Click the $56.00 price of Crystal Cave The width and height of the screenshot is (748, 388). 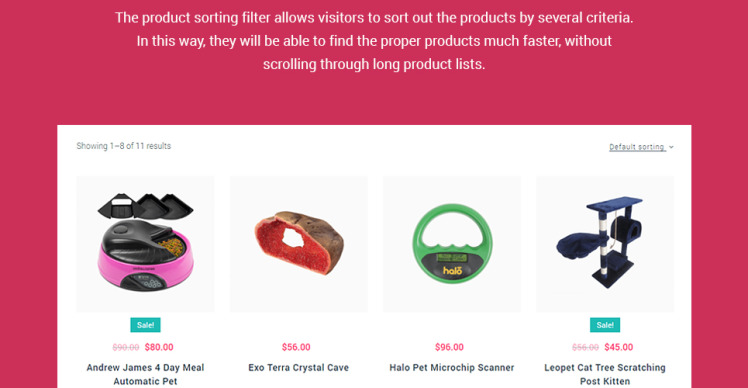pos(296,347)
